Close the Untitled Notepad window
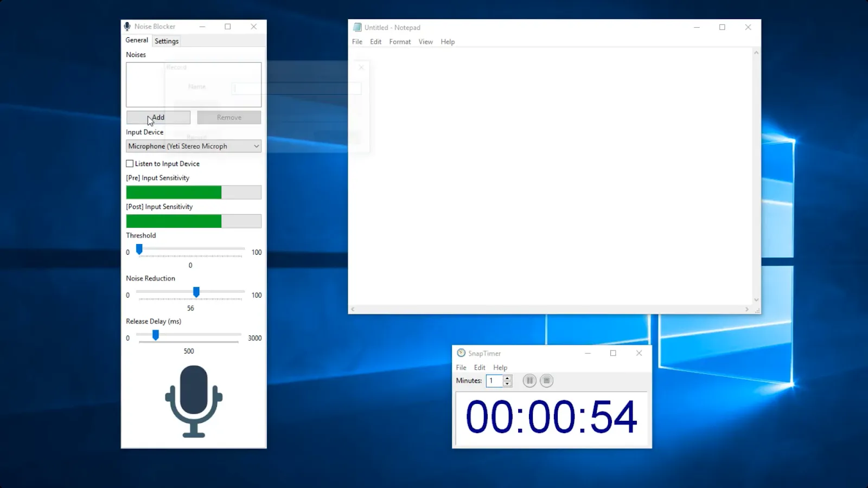This screenshot has width=868, height=488. point(748,27)
